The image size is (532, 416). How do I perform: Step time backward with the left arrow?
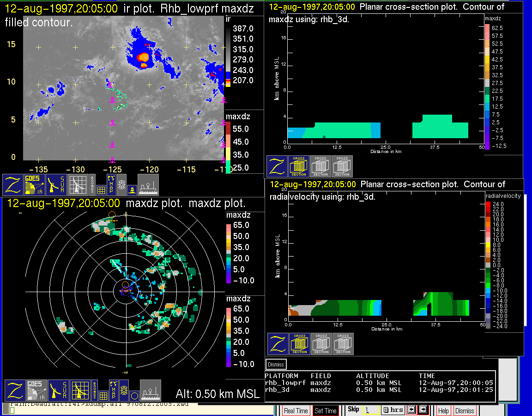[411, 410]
